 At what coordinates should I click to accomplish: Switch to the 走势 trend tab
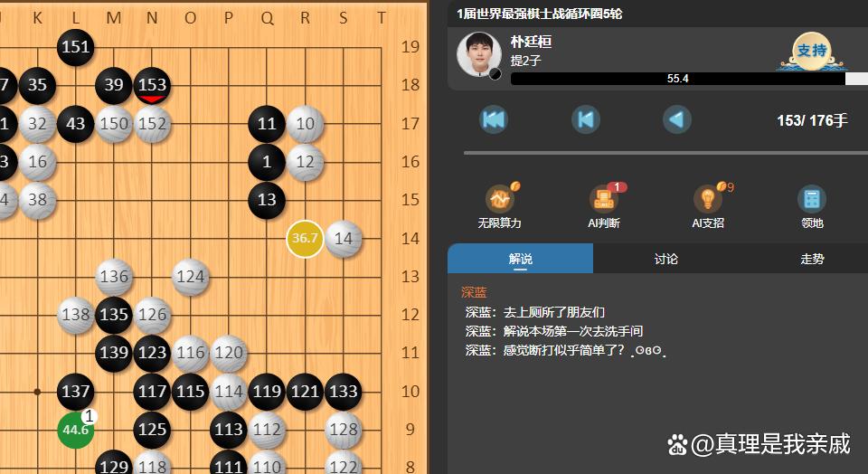point(812,259)
